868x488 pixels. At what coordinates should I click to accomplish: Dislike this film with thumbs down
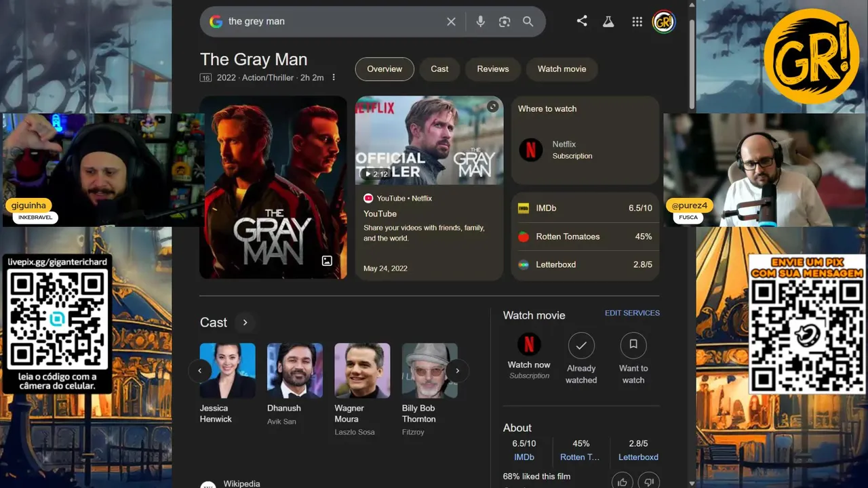[649, 481]
